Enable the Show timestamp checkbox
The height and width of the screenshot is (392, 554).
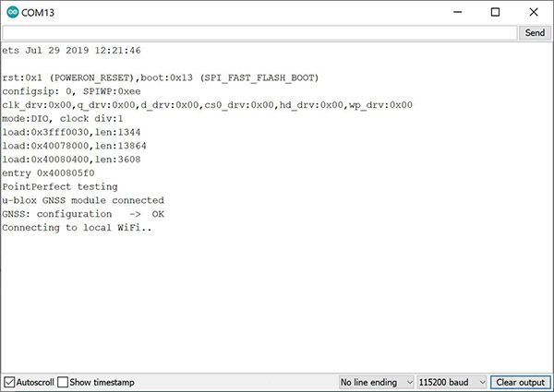pyautogui.click(x=63, y=382)
